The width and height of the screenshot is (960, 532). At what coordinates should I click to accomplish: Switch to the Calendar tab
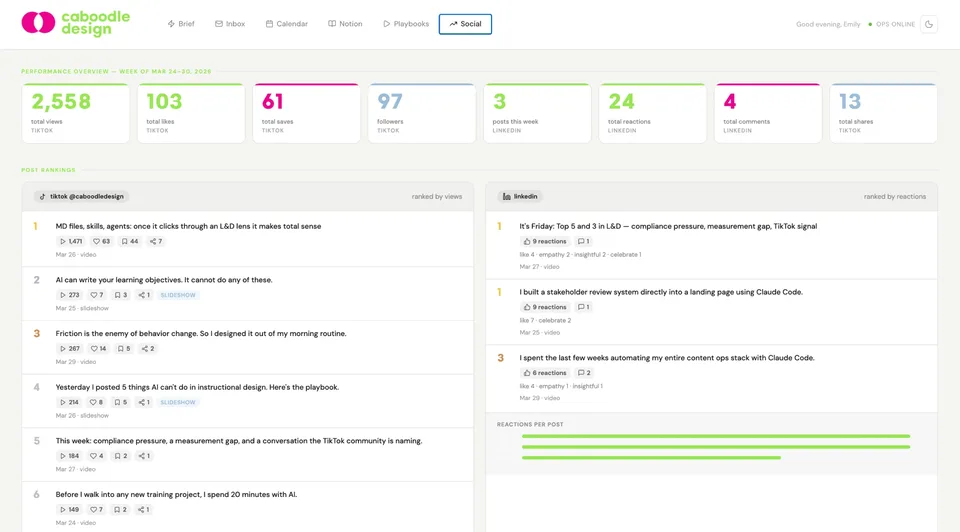pos(287,24)
